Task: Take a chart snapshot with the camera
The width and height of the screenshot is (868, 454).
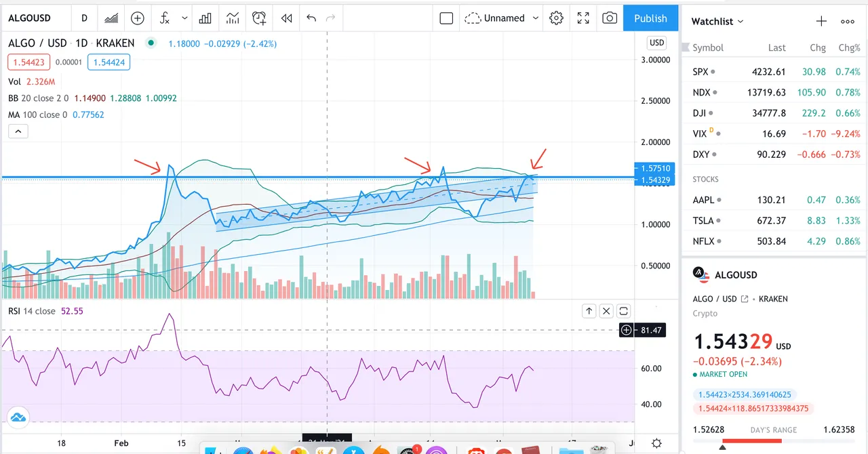Action: [610, 18]
